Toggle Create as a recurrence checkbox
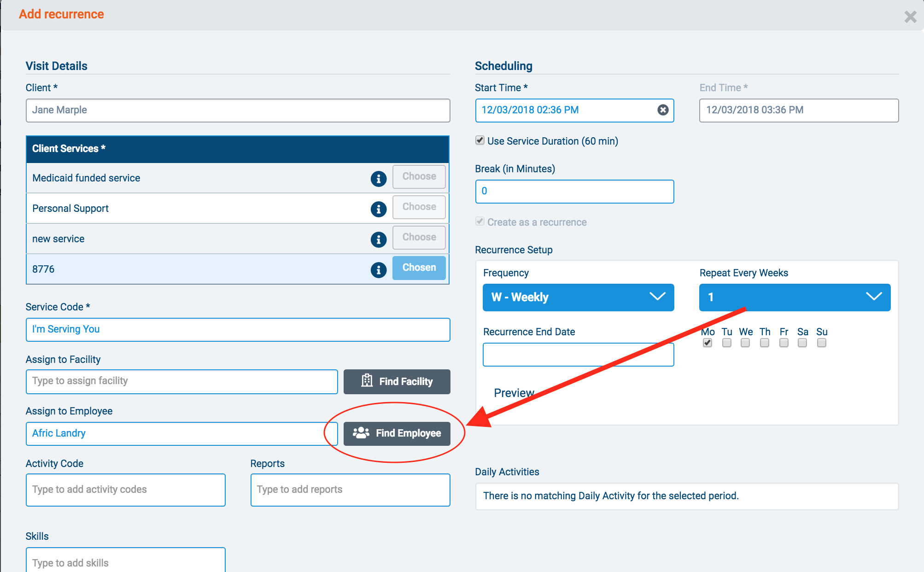924x572 pixels. 480,221
